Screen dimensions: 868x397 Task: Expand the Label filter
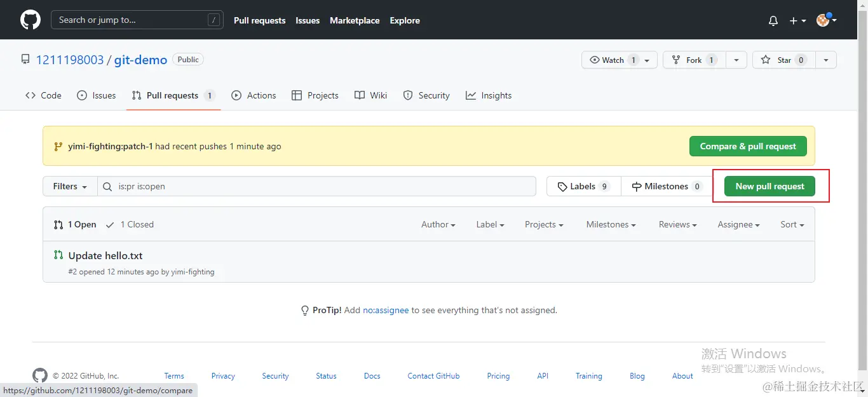click(490, 224)
